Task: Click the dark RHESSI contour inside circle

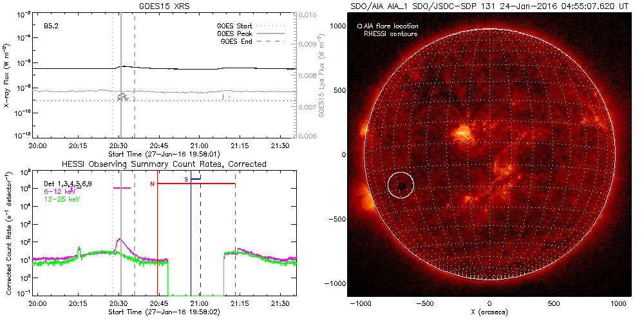Action: (402, 186)
